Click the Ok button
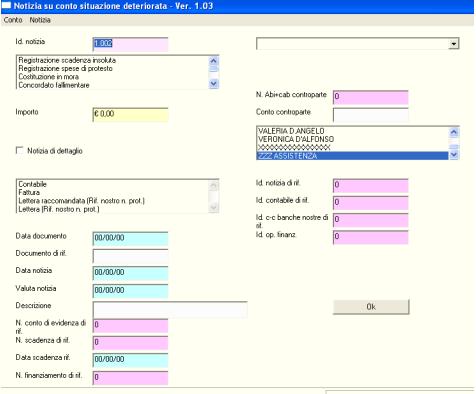This screenshot has height=394, width=476. coord(371,307)
